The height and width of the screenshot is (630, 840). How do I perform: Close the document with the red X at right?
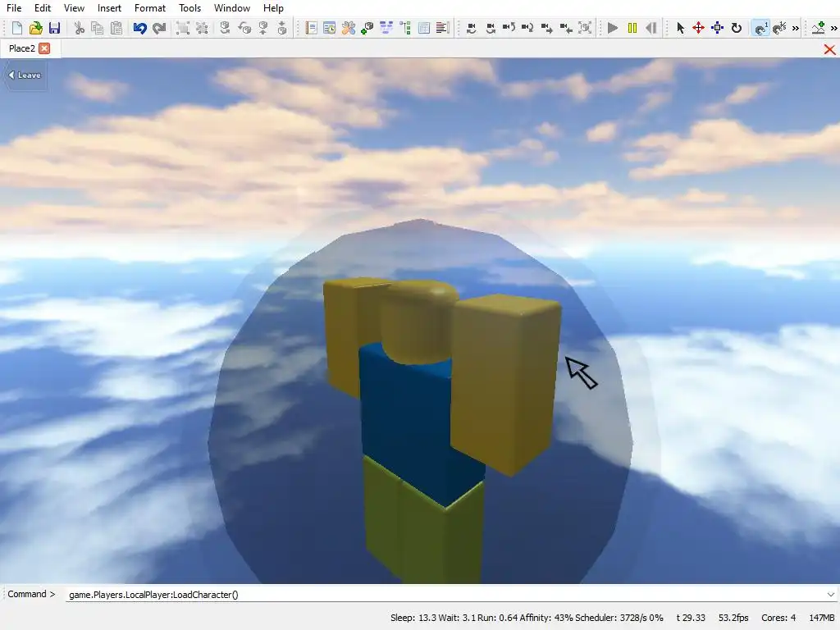tap(829, 49)
